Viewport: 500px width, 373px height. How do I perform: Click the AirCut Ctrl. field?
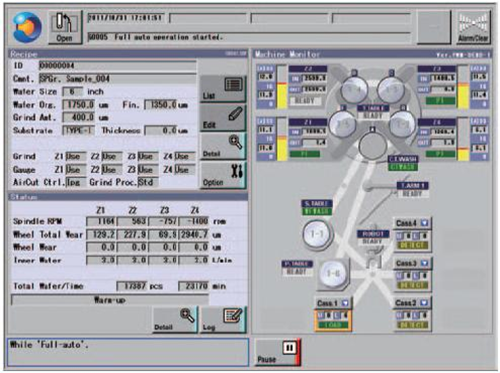point(76,182)
